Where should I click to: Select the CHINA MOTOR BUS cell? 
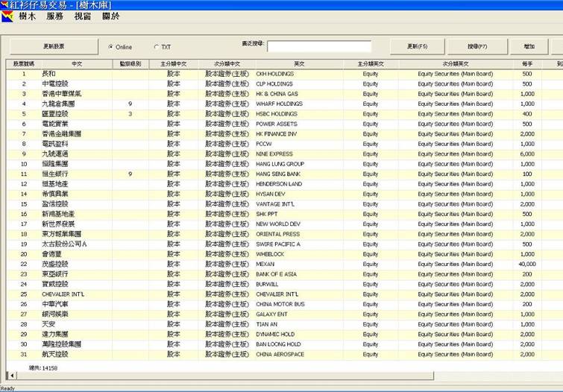[299, 304]
